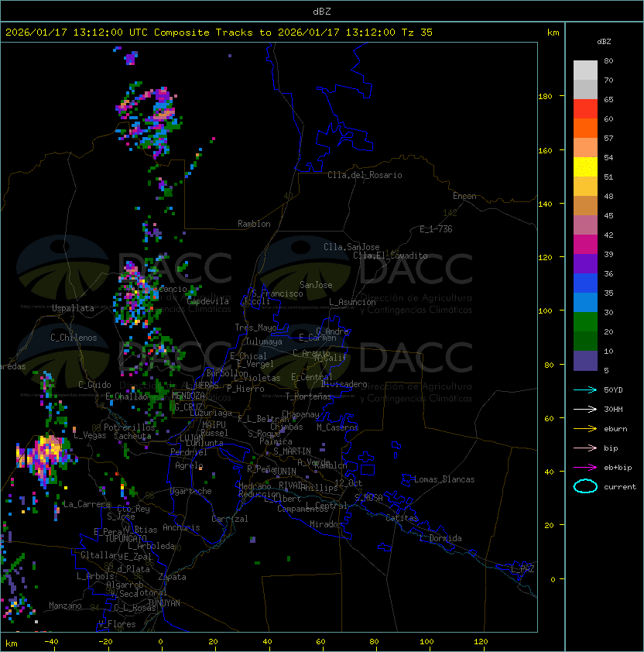Click the 'Capdevila' place label

pyautogui.click(x=208, y=301)
